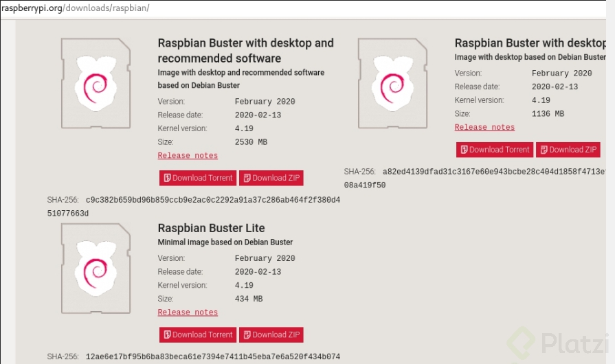
Task: Click the Raspbian Buster Lite heading
Action: (x=211, y=228)
